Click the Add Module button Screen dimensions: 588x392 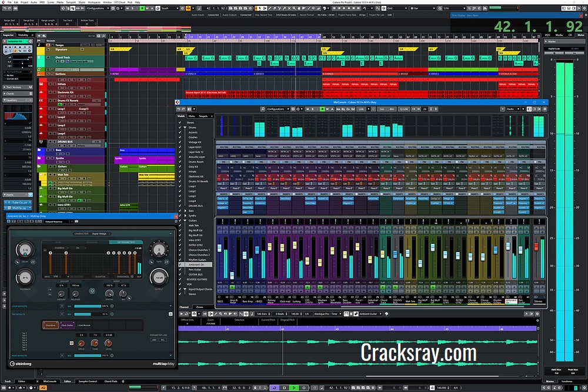(x=84, y=325)
